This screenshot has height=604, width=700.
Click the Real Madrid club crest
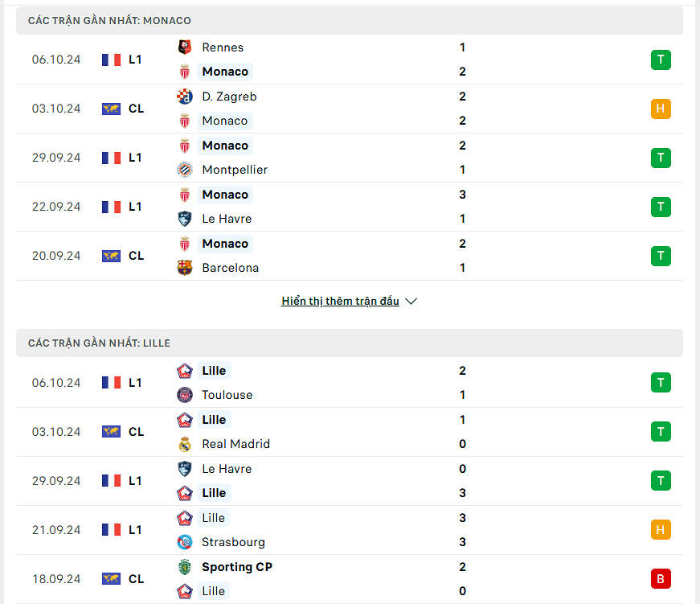[184, 444]
